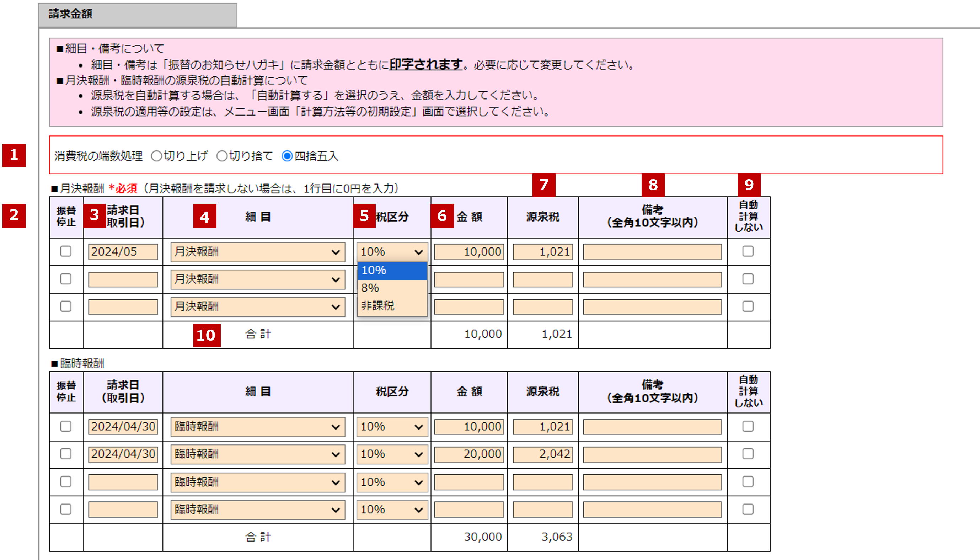The width and height of the screenshot is (980, 560).
Task: Select 切り捨て rounding radio button
Action: [222, 156]
